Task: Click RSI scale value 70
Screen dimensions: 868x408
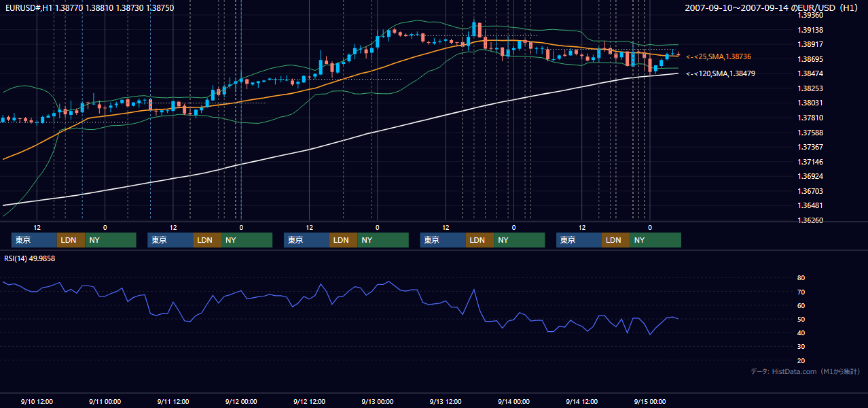Action: (801, 292)
